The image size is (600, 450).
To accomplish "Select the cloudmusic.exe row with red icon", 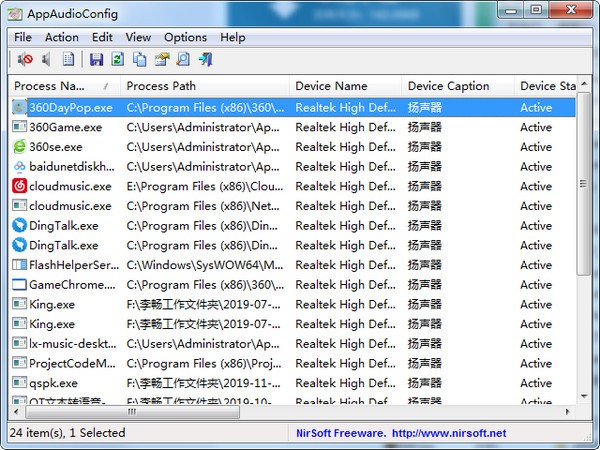I will point(70,186).
